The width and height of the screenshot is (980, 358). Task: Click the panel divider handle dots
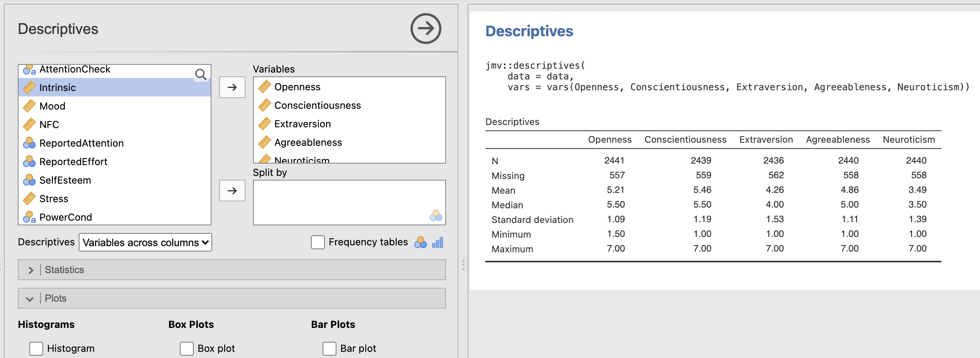(x=463, y=265)
